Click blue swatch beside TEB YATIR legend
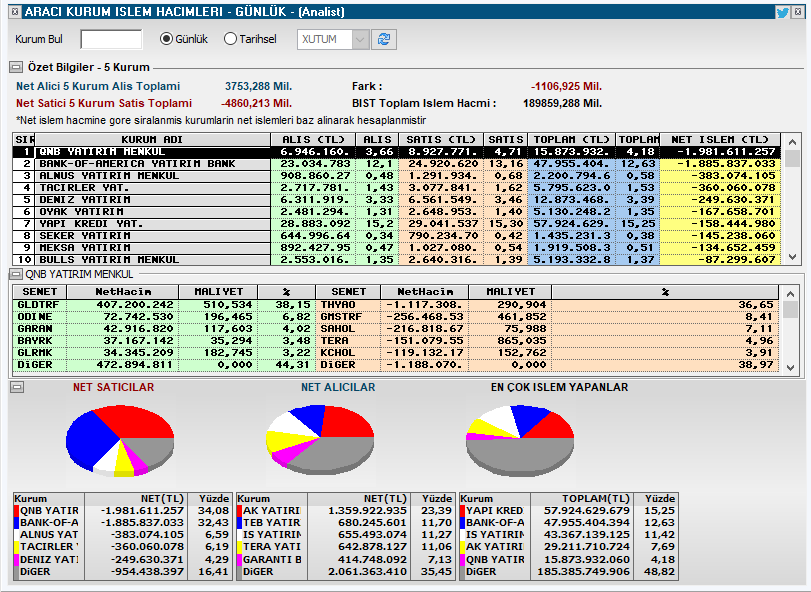The height and width of the screenshot is (592, 811). (239, 523)
